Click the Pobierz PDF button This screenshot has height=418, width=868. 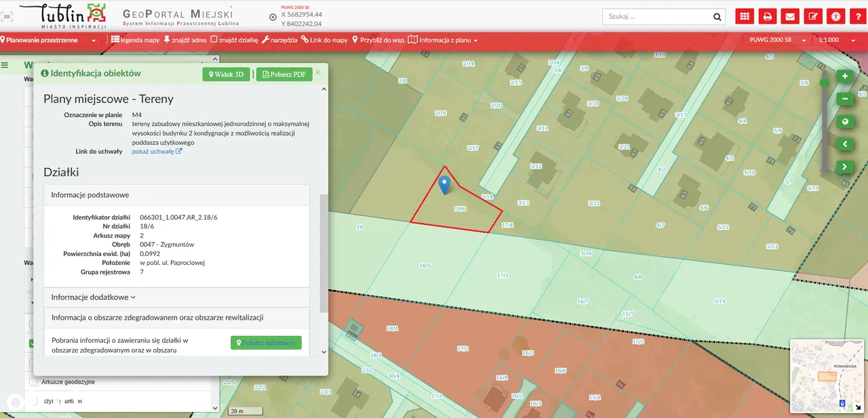(x=284, y=75)
